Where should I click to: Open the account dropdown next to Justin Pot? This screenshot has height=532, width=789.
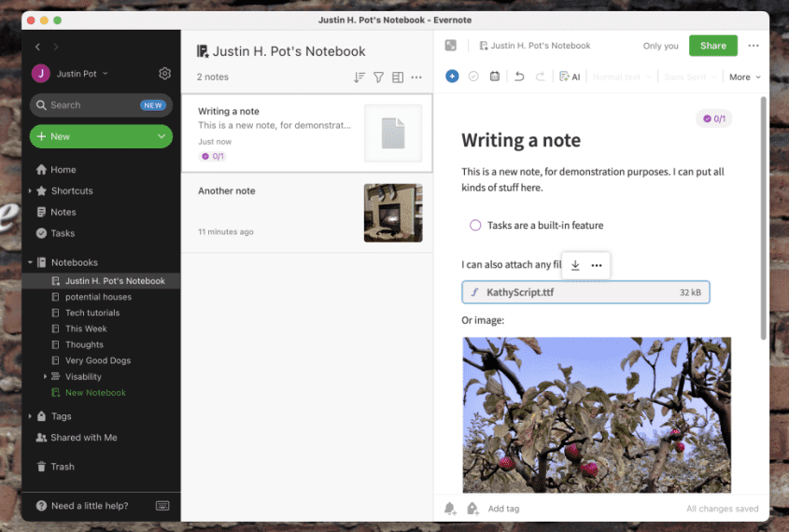[106, 74]
